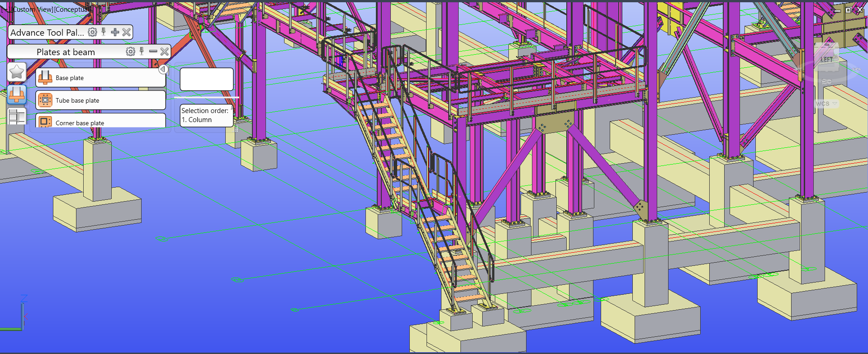
Task: Open Plates at beam settings gear
Action: (130, 52)
